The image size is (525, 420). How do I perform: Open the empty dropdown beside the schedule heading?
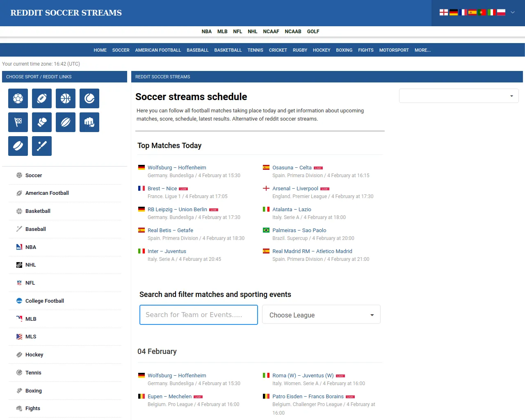click(x=459, y=96)
